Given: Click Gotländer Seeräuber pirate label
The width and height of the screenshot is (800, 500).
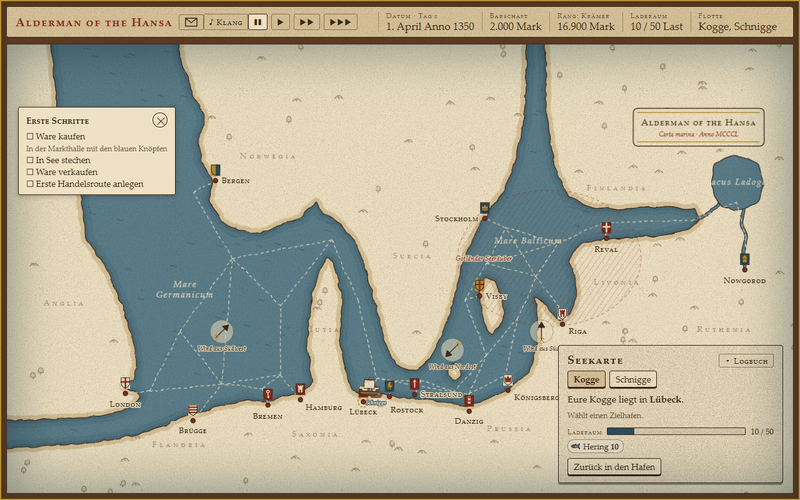Looking at the screenshot, I should 484,259.
